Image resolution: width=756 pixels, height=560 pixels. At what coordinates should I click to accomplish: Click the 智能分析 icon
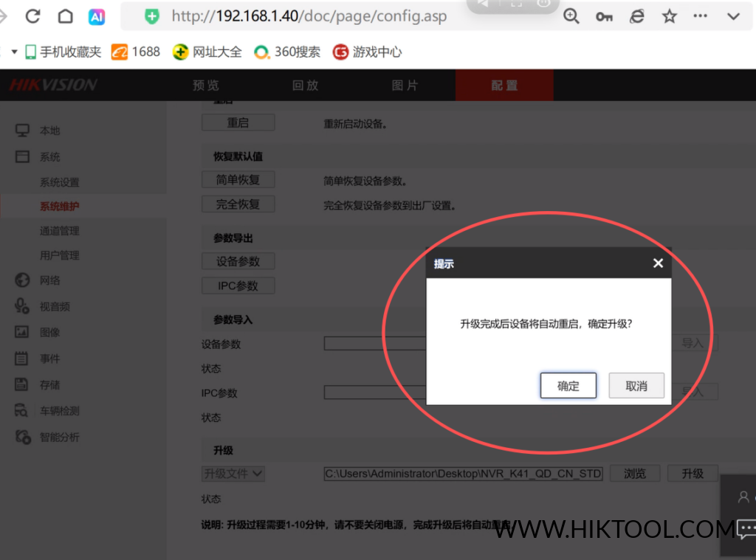[23, 437]
